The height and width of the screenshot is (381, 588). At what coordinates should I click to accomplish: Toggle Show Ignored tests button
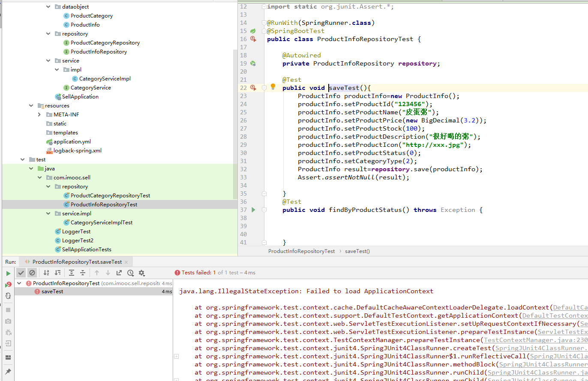[x=32, y=273]
